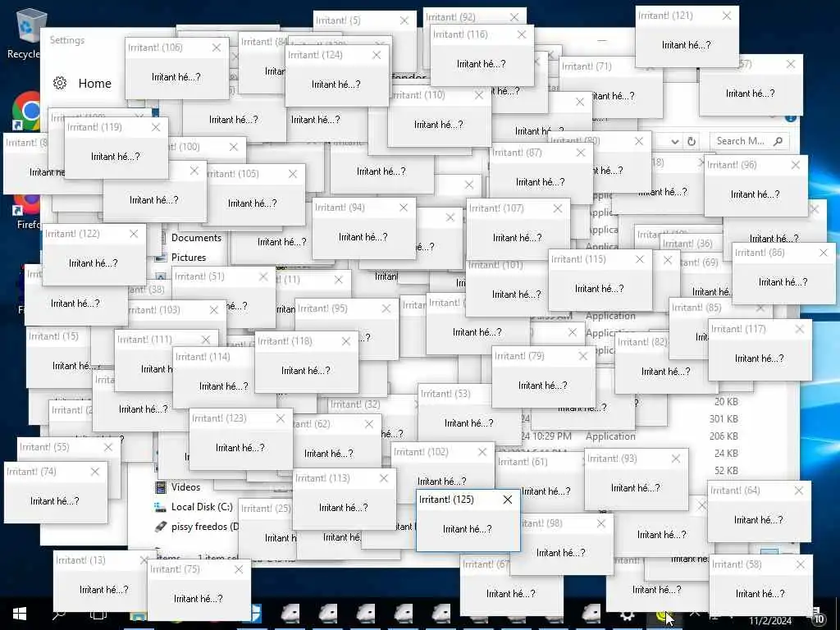Close the Irritant! (64) dialog

pyautogui.click(x=799, y=491)
